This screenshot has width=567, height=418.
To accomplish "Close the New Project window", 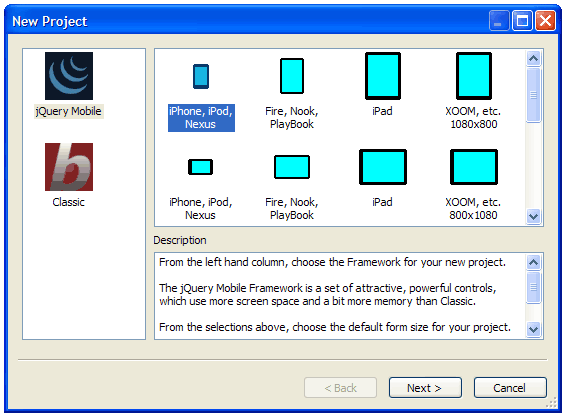I will 545,21.
